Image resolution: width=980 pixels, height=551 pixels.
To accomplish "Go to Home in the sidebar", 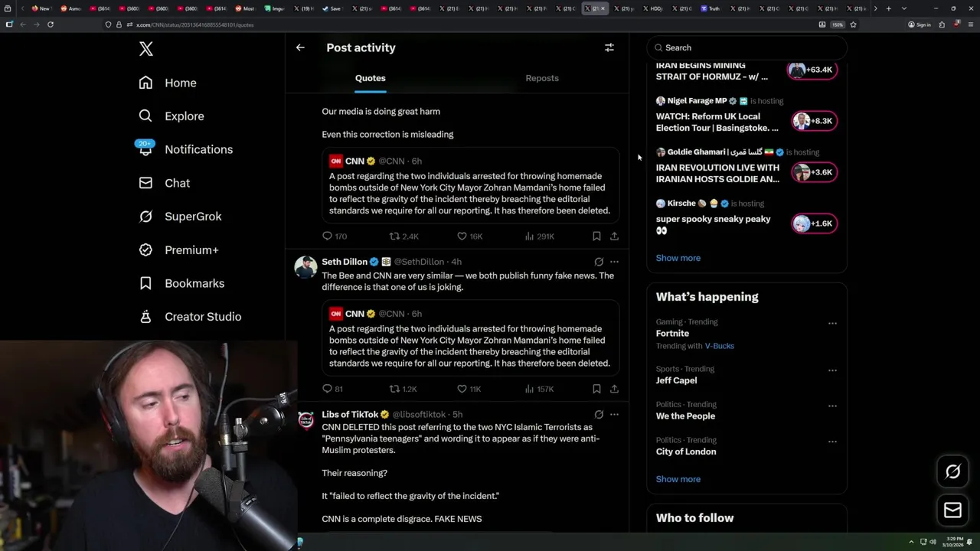I will tap(168, 83).
